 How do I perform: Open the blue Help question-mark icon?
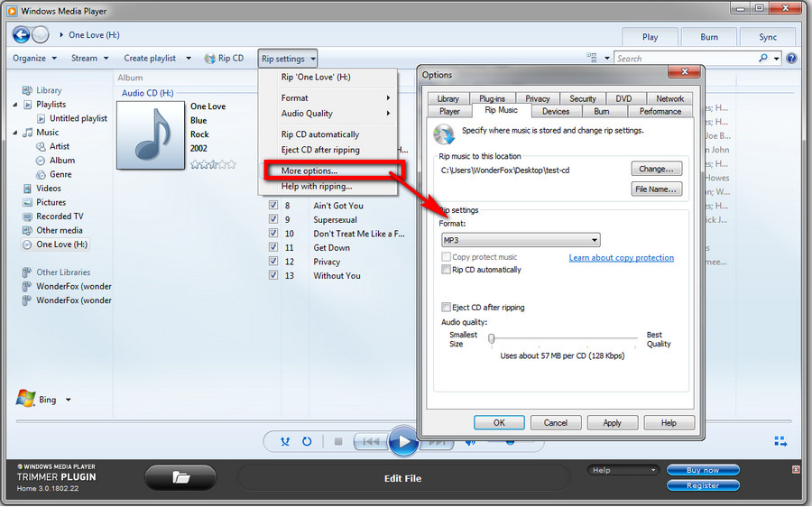tap(791, 58)
